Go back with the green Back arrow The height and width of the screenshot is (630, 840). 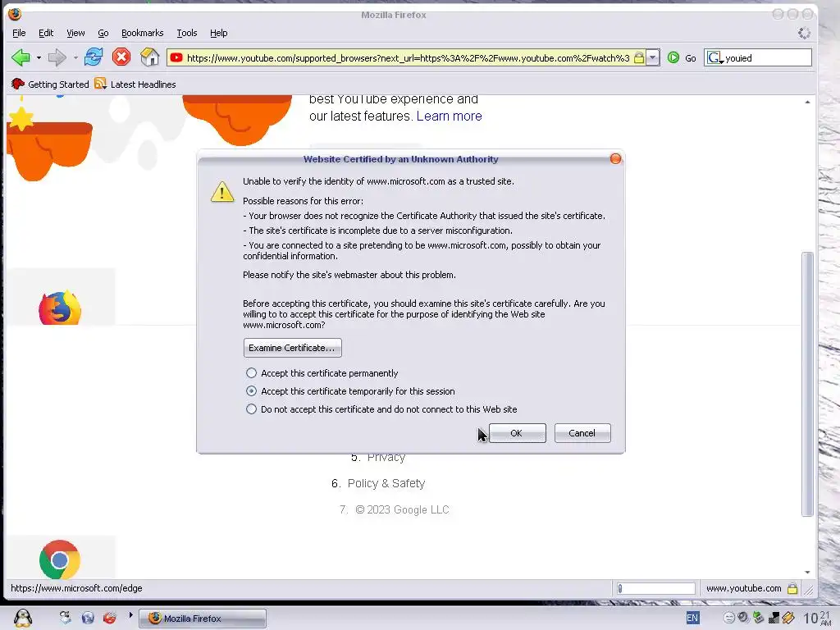pos(21,57)
